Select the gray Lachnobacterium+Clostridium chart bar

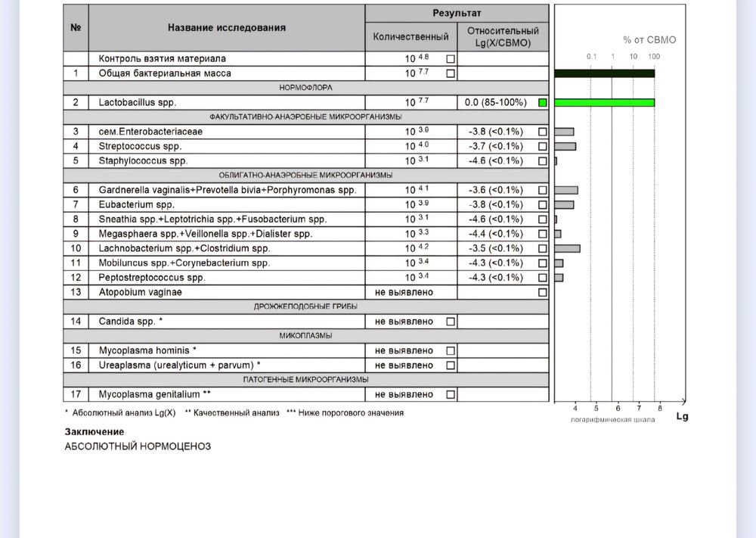567,248
